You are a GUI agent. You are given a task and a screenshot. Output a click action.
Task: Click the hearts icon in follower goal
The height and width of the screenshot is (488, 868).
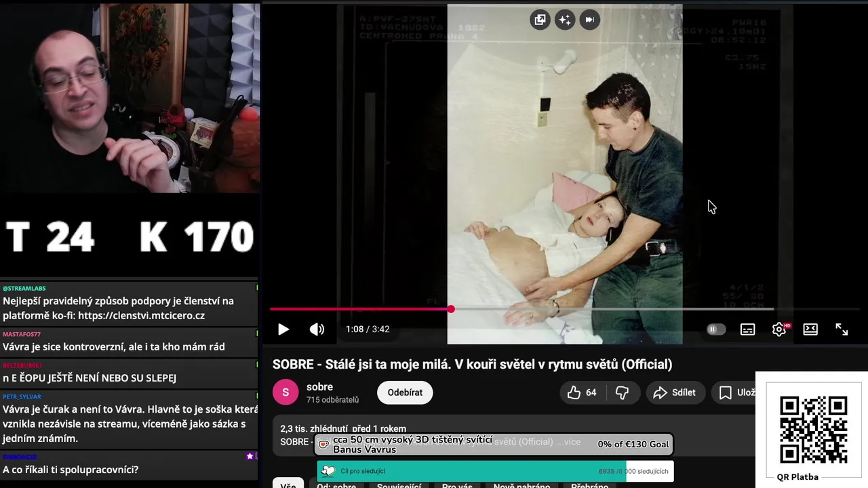[328, 471]
